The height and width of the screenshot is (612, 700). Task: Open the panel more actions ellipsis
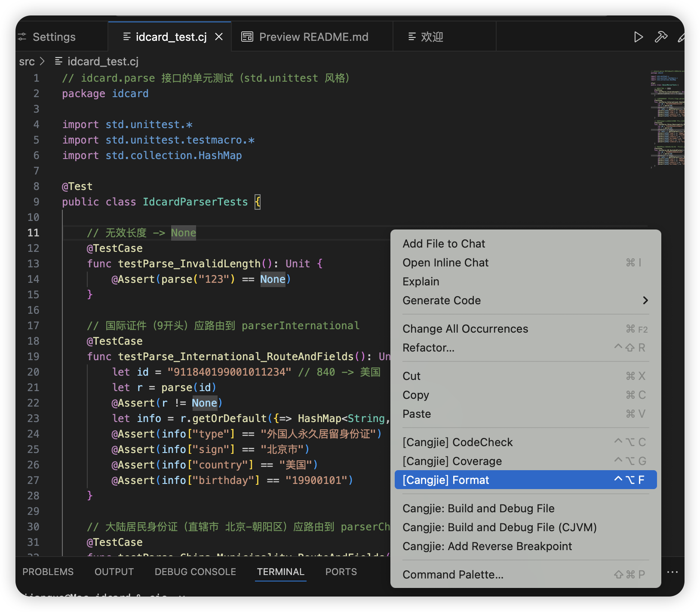[672, 572]
